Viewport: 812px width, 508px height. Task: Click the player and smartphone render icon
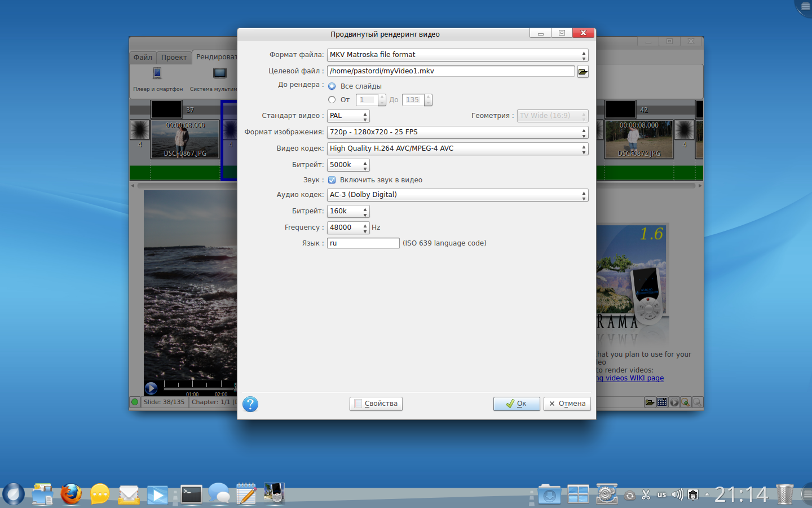157,73
